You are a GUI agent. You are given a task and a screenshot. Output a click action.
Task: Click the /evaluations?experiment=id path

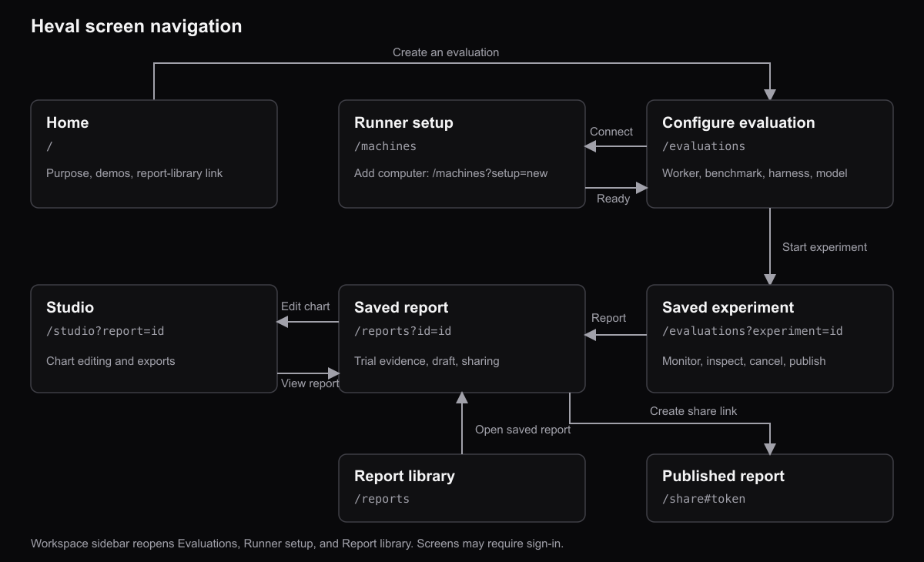tap(752, 331)
